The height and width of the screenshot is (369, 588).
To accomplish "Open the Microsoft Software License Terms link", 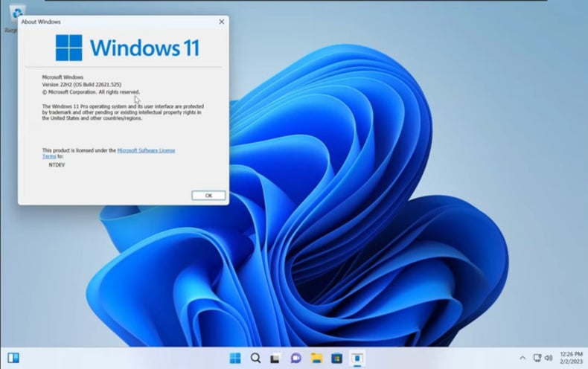I will 146,150.
